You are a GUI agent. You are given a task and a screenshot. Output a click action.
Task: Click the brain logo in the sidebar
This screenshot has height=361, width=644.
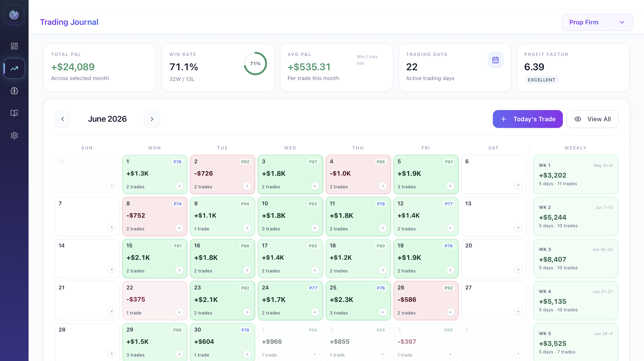click(14, 15)
